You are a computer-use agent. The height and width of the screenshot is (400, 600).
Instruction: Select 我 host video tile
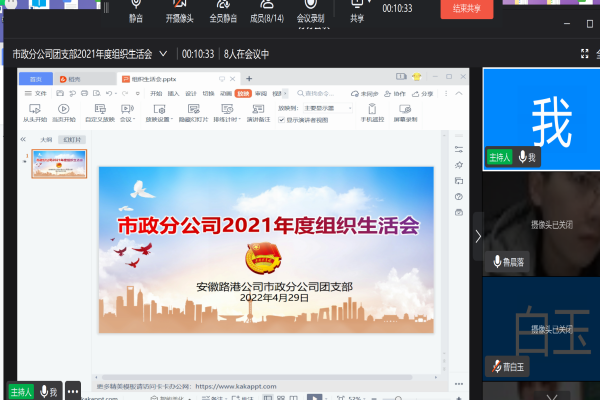(541, 119)
